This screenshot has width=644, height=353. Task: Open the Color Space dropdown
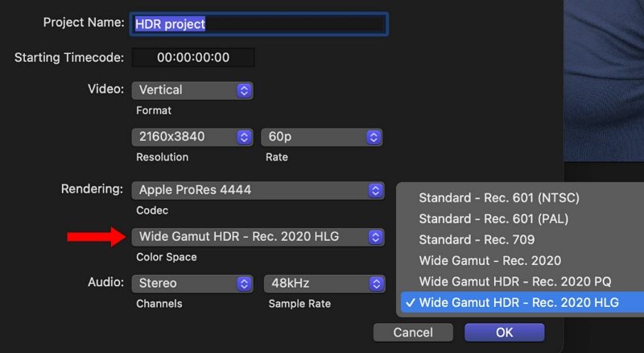258,237
